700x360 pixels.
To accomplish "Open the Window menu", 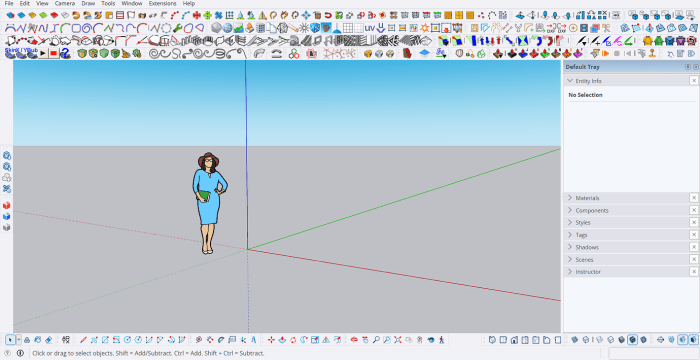I will (132, 3).
